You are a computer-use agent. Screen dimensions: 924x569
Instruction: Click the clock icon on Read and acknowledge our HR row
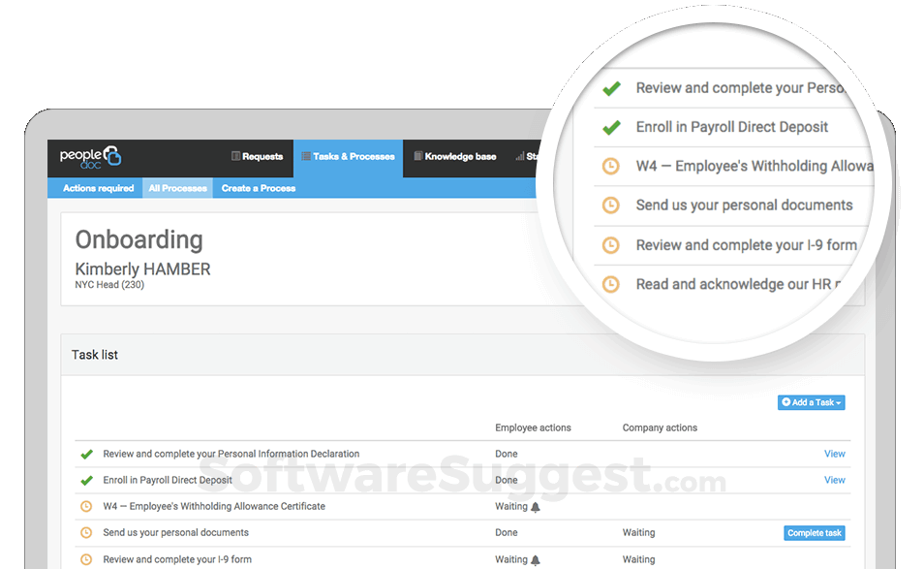610,284
